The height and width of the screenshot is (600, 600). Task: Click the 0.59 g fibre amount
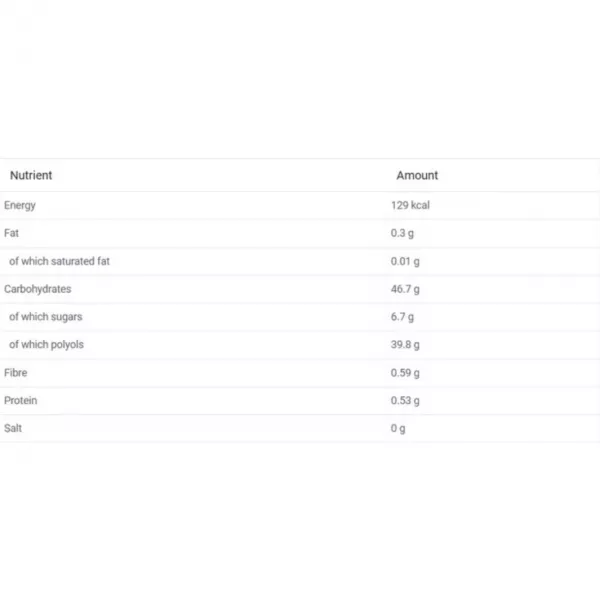pos(405,373)
